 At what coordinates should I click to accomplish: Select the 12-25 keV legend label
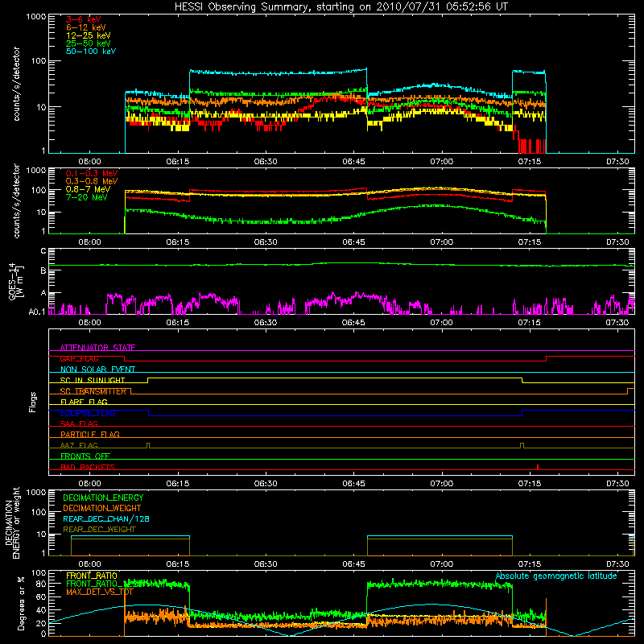tap(89, 35)
